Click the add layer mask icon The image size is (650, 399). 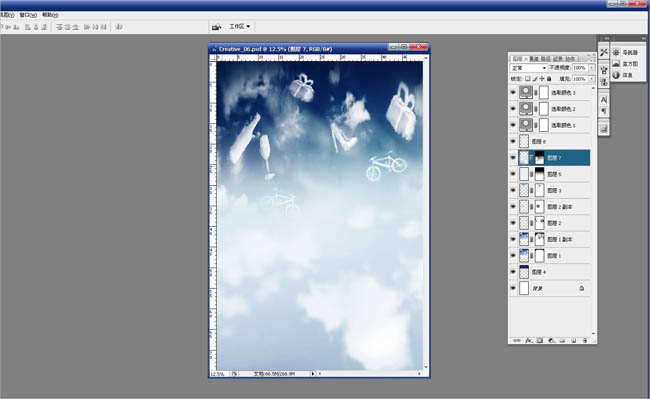tap(540, 341)
